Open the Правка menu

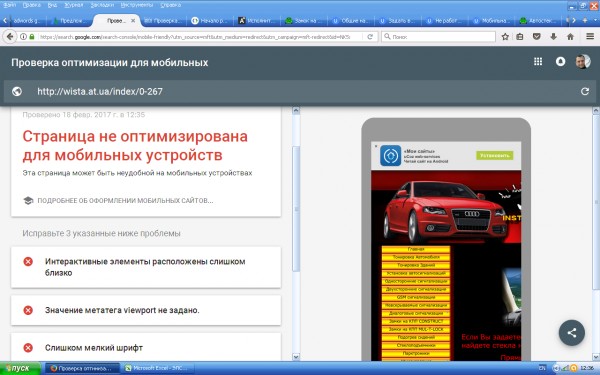(32, 5)
